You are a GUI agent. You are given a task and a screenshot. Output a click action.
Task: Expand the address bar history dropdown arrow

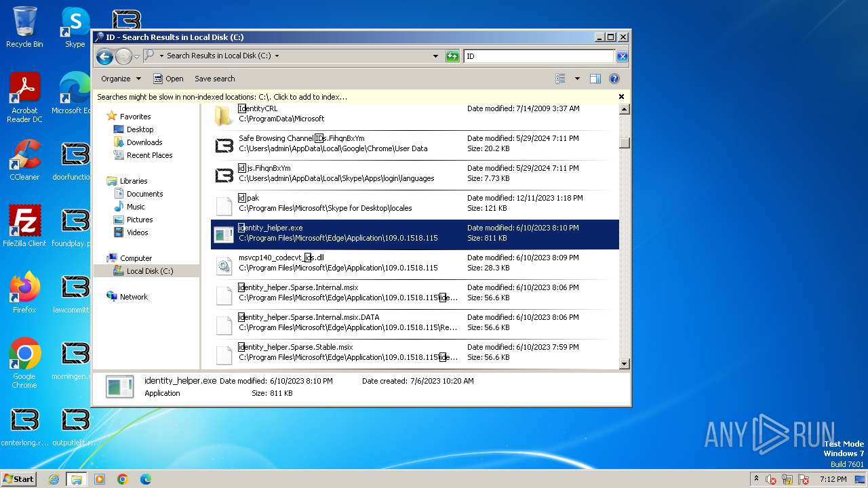[435, 56]
